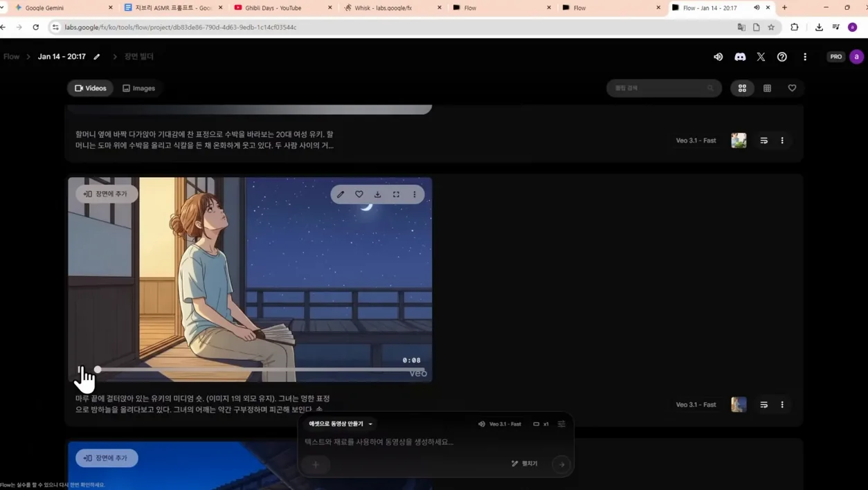Click the translate page icon in address bar
Screen dimensions: 868x490
tap(741, 27)
